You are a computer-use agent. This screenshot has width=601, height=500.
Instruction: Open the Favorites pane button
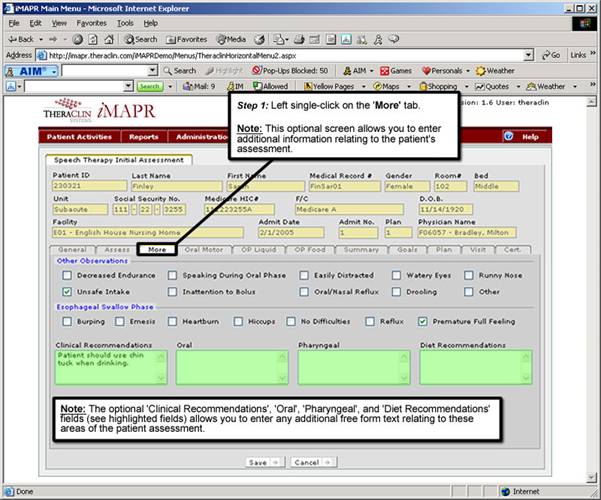point(187,39)
